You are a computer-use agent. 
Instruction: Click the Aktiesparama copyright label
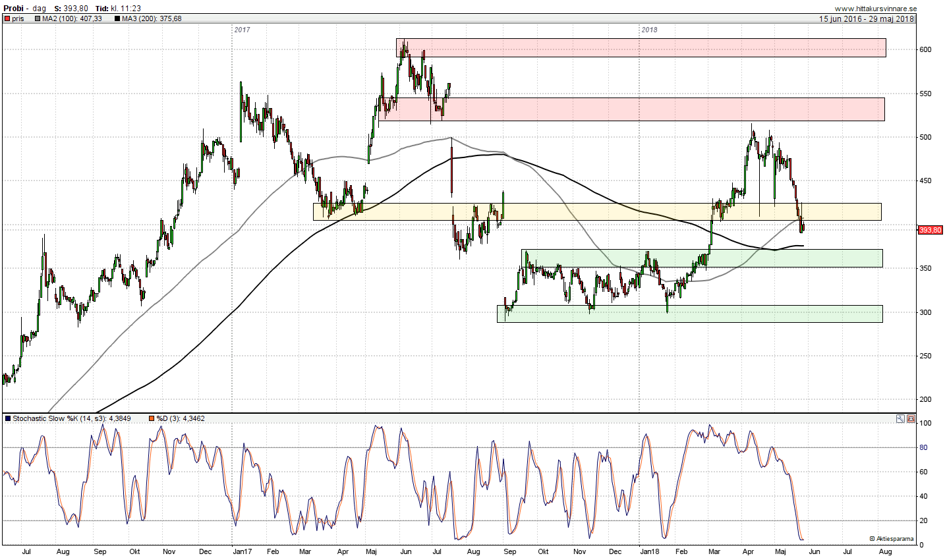[892, 539]
